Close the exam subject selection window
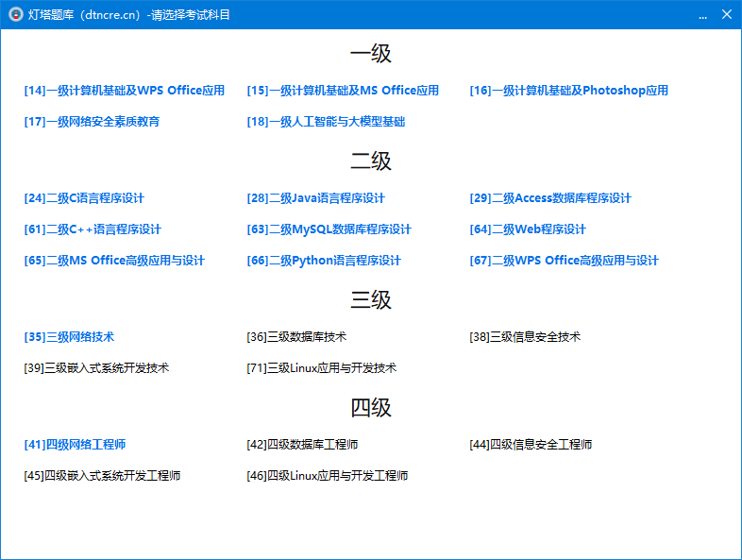 tap(726, 15)
